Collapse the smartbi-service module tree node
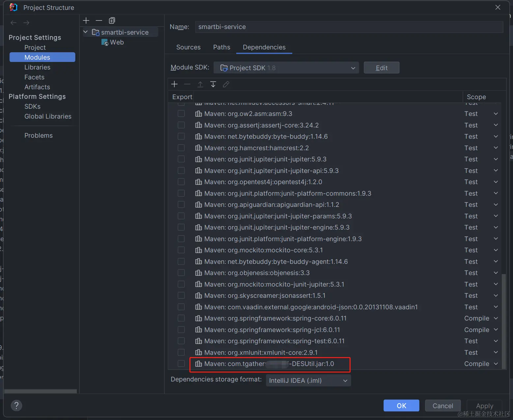 tap(86, 32)
